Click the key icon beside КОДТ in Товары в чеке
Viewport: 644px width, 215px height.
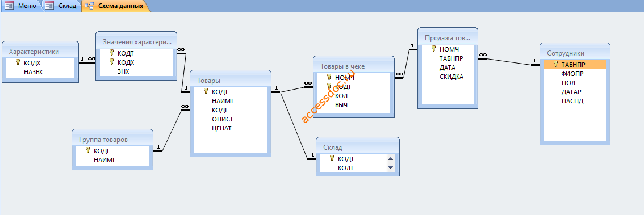pos(329,86)
